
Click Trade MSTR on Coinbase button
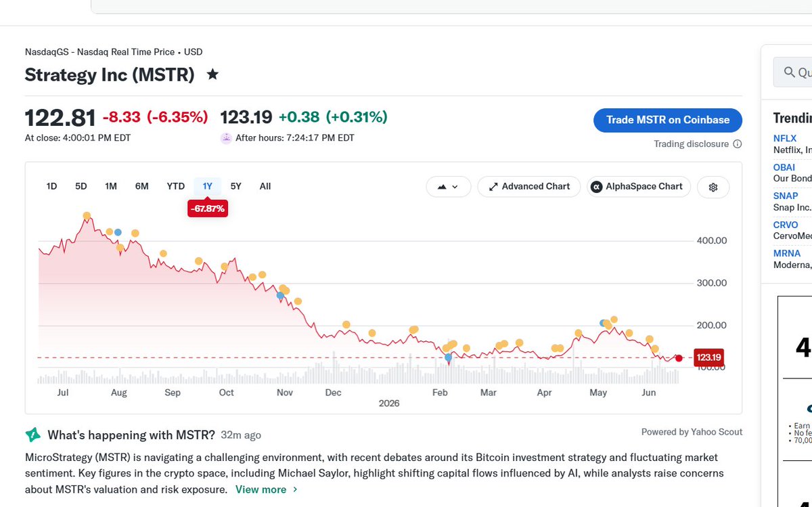pyautogui.click(x=668, y=120)
